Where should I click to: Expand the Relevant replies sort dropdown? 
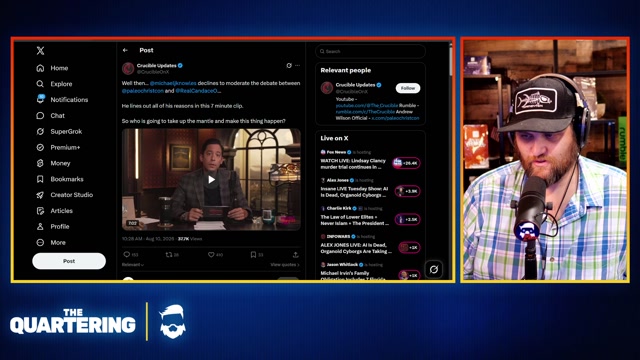[133, 264]
